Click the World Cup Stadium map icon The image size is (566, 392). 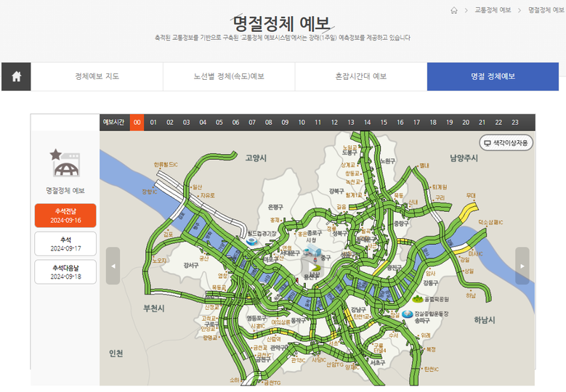click(x=252, y=243)
